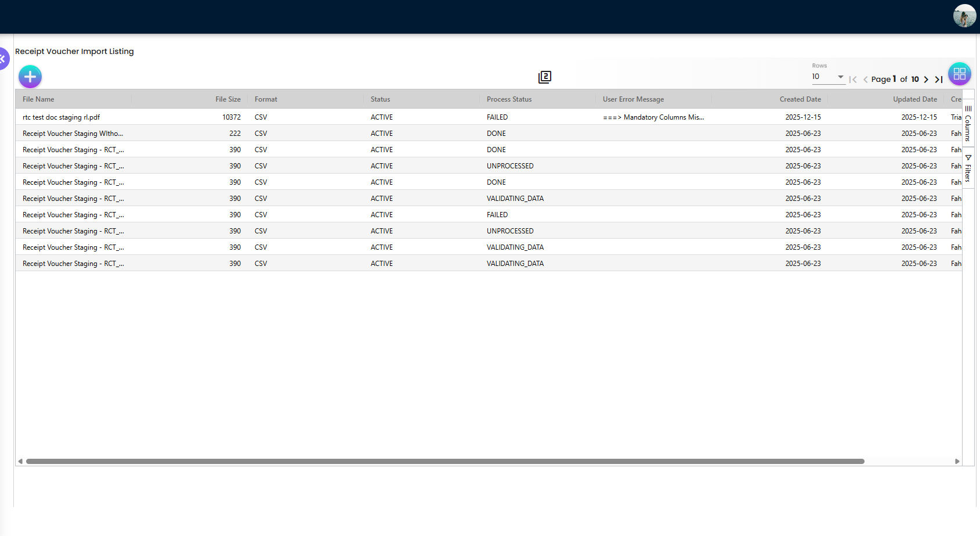Go to the previous page arrow

[x=865, y=80]
